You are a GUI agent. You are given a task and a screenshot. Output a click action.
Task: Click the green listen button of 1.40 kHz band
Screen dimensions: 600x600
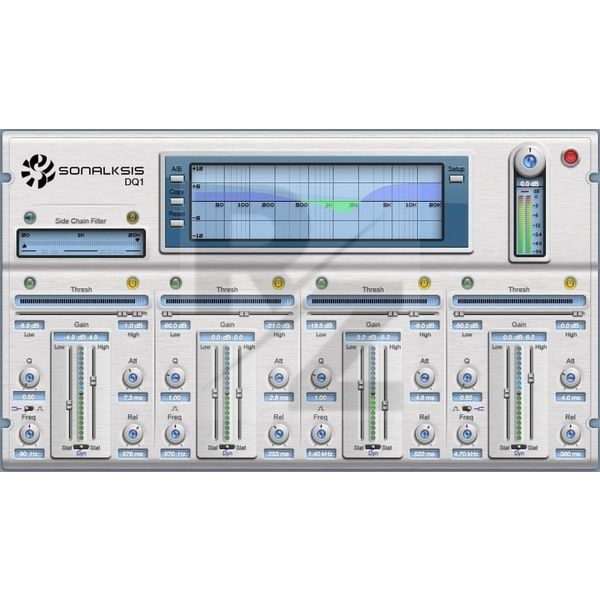click(x=322, y=283)
